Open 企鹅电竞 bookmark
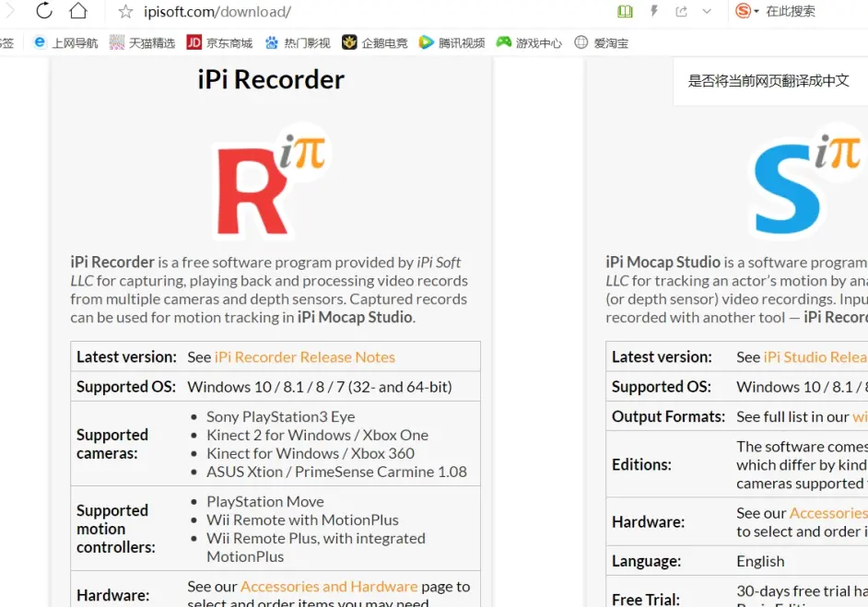The width and height of the screenshot is (868, 607). 375,42
